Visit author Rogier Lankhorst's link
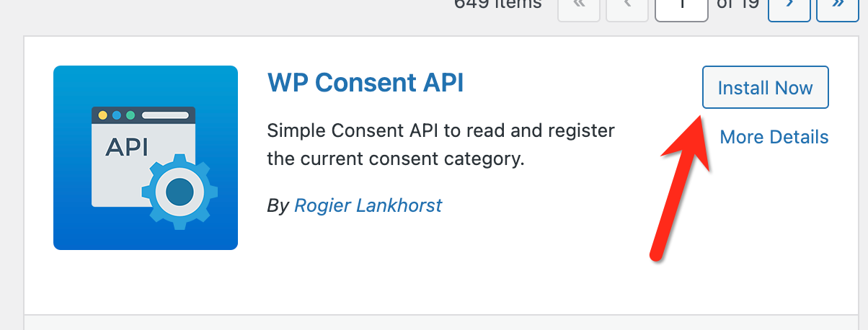 coord(368,205)
